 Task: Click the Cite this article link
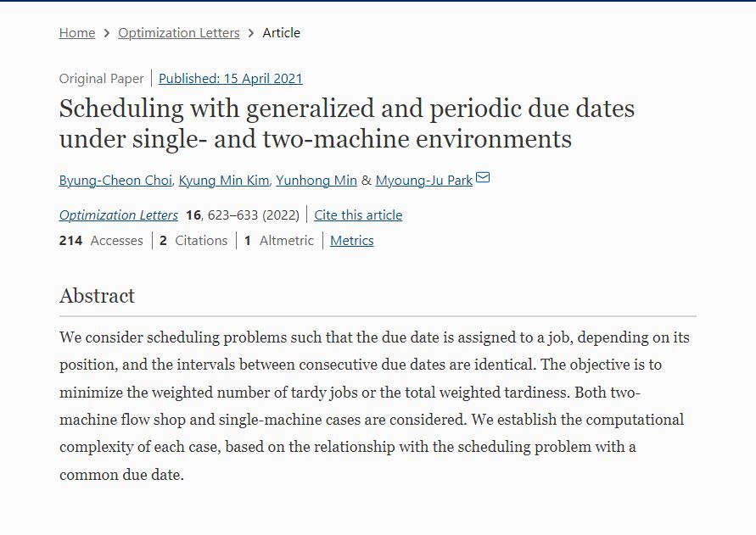tap(358, 215)
